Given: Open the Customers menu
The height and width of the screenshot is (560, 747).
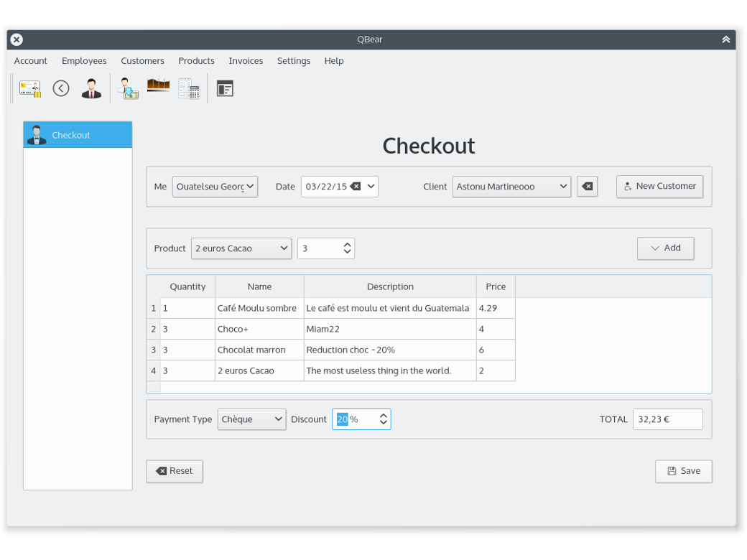Looking at the screenshot, I should 142,61.
